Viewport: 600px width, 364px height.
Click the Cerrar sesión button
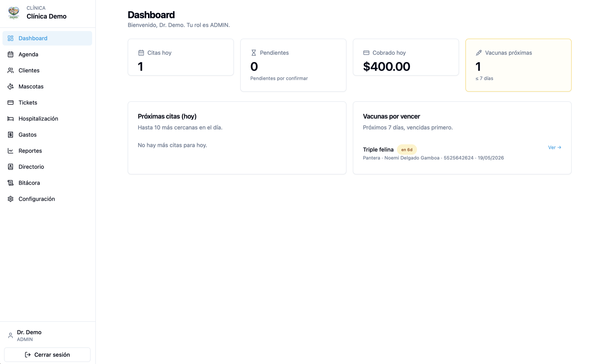(x=47, y=355)
